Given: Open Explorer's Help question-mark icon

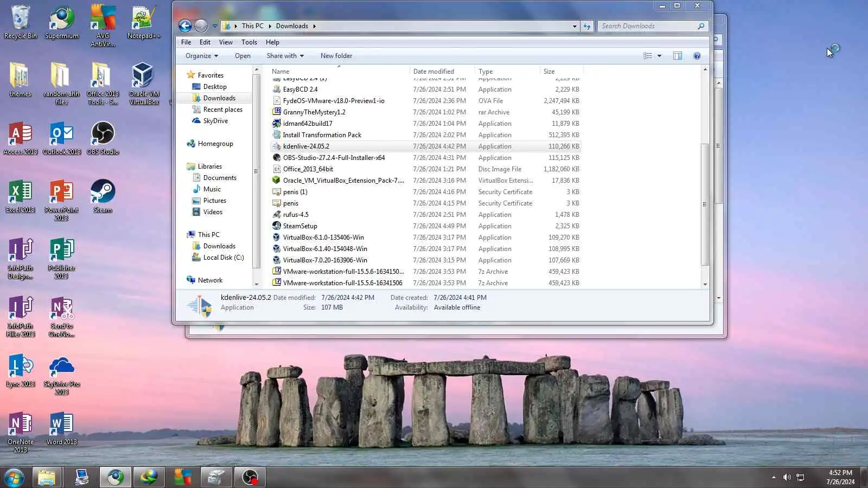Looking at the screenshot, I should (697, 56).
